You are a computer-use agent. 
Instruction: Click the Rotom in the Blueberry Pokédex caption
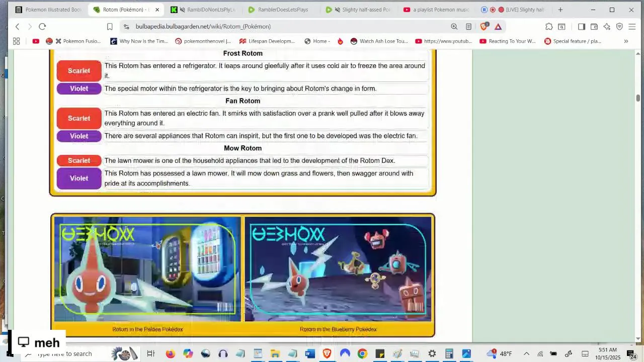(x=338, y=329)
